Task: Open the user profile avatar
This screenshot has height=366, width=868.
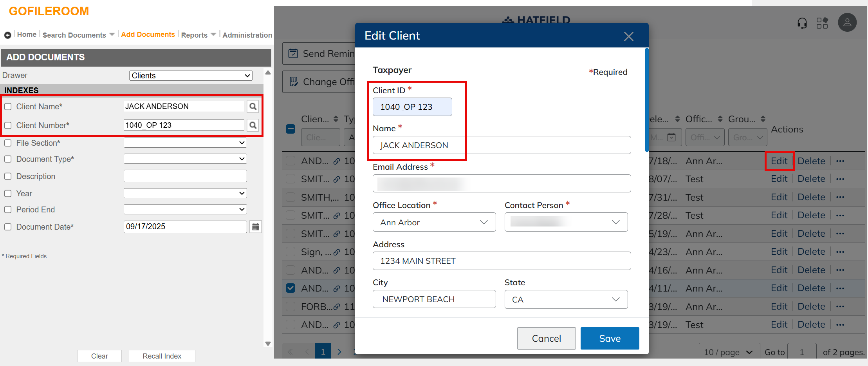Action: point(847,23)
